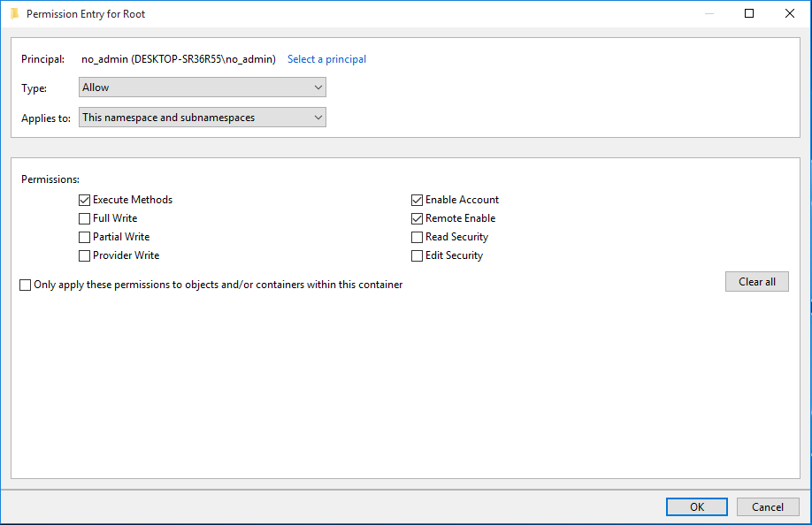
Task: Expand the Applies to dropdown
Action: click(203, 117)
